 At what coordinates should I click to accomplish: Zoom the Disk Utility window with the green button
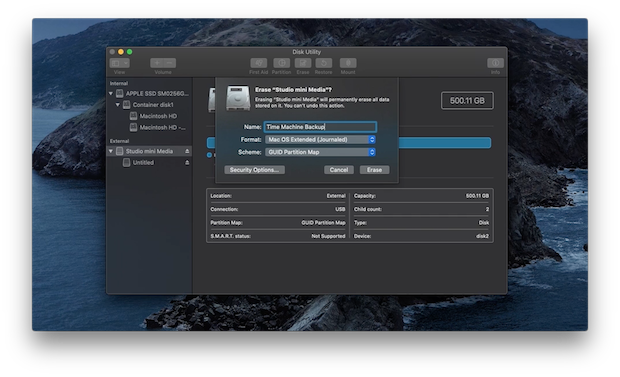click(130, 52)
